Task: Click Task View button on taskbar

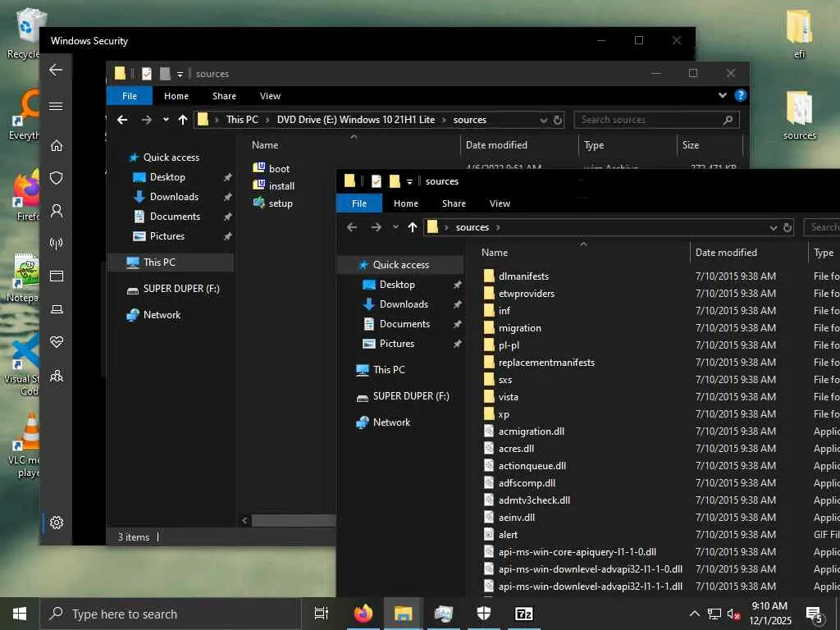Action: coord(321,614)
